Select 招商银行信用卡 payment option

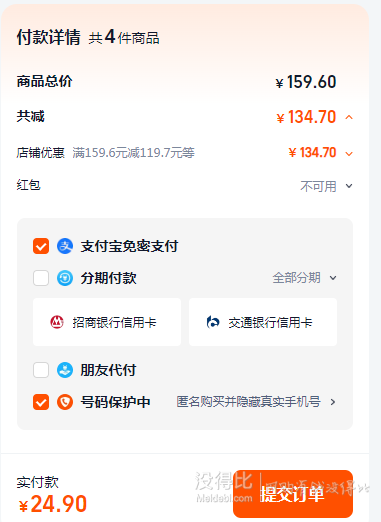pyautogui.click(x=107, y=322)
